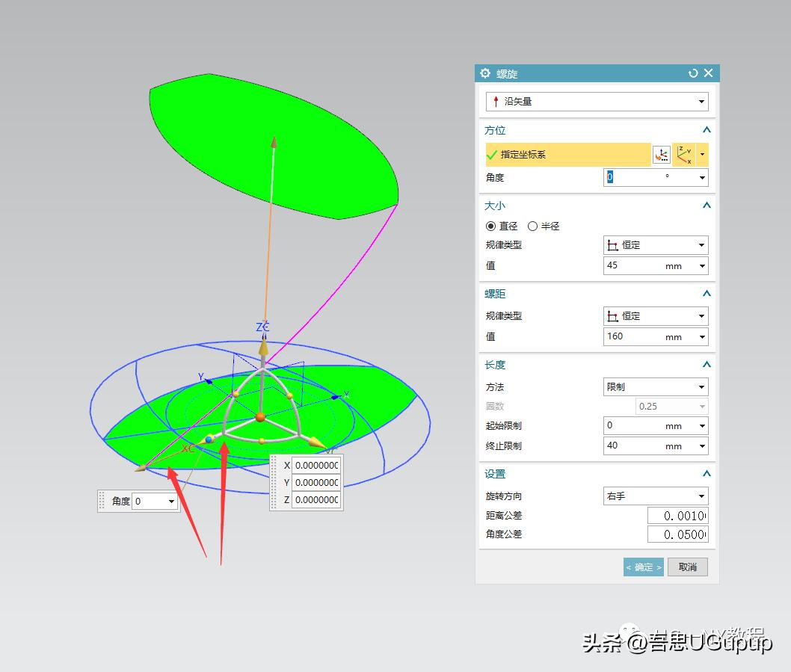Click the orange origin sphere of the CSYS manipulator
This screenshot has height=672, width=791.
point(260,416)
